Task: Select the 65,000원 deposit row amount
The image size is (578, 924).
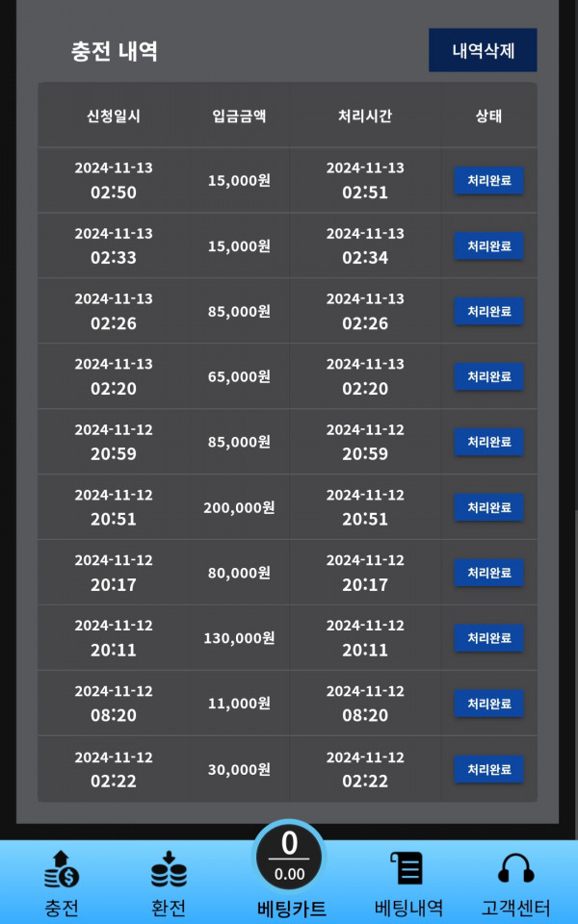Action: [x=239, y=376]
